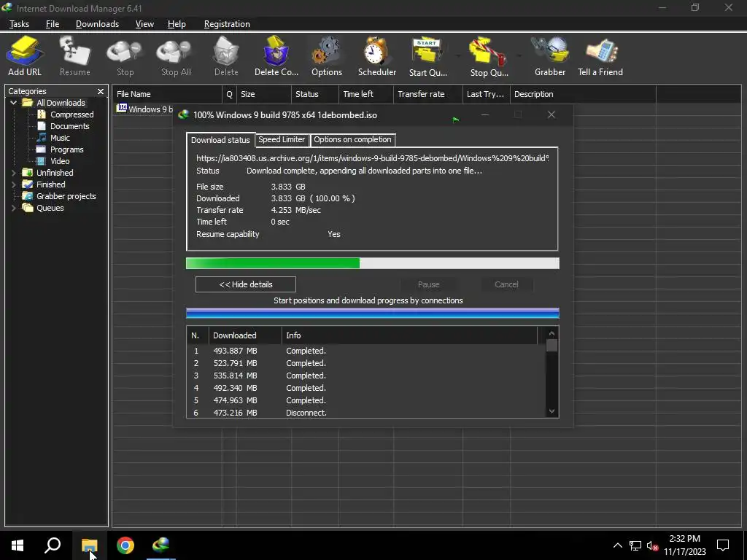Collapse the All Downloads tree node
This screenshot has width=747, height=560.
click(x=13, y=103)
